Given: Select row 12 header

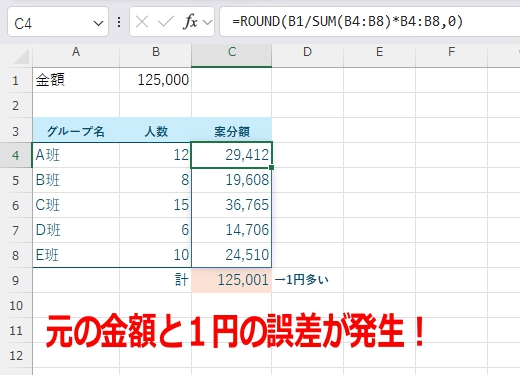Looking at the screenshot, I should (16, 355).
